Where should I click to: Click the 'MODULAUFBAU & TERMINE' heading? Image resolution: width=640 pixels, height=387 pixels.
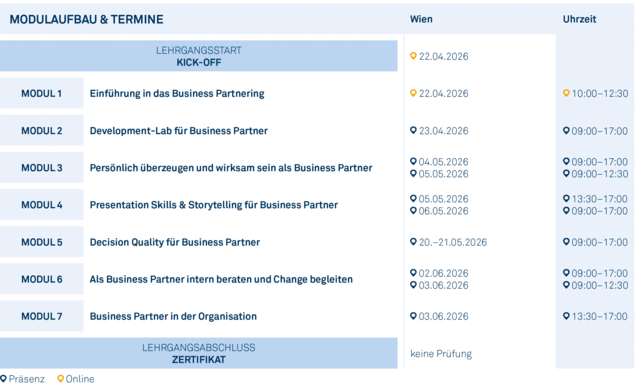click(87, 19)
